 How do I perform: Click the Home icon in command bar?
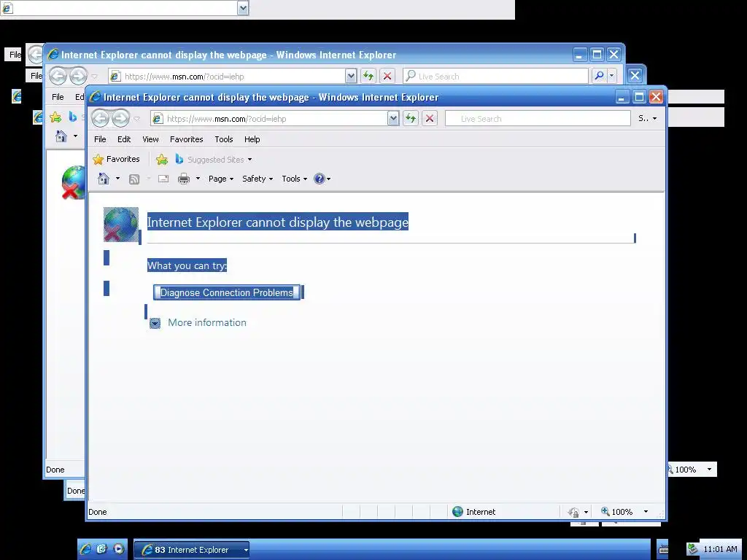pos(104,179)
